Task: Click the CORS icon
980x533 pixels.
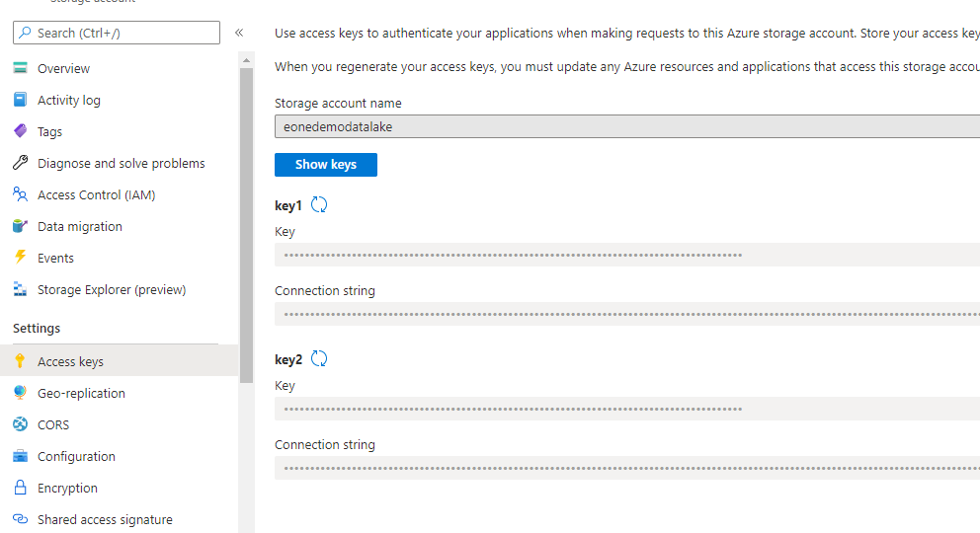Action: (20, 423)
